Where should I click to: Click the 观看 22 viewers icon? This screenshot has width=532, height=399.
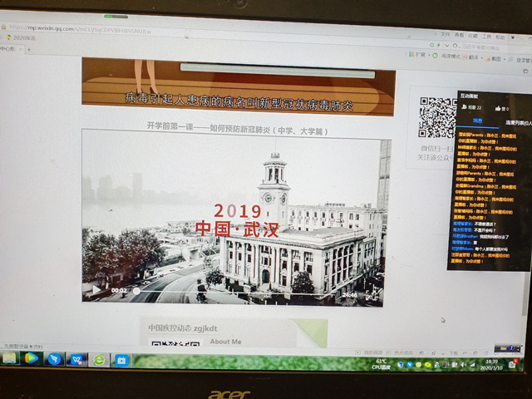[x=464, y=107]
